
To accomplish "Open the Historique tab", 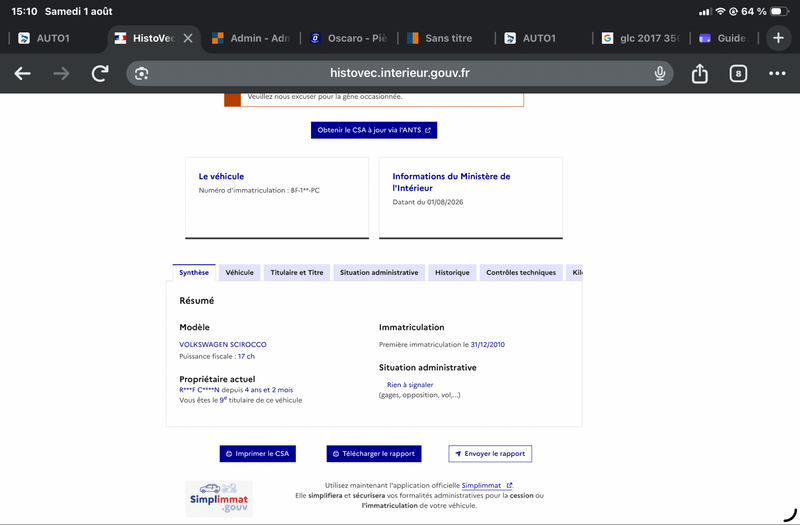I will click(x=452, y=272).
